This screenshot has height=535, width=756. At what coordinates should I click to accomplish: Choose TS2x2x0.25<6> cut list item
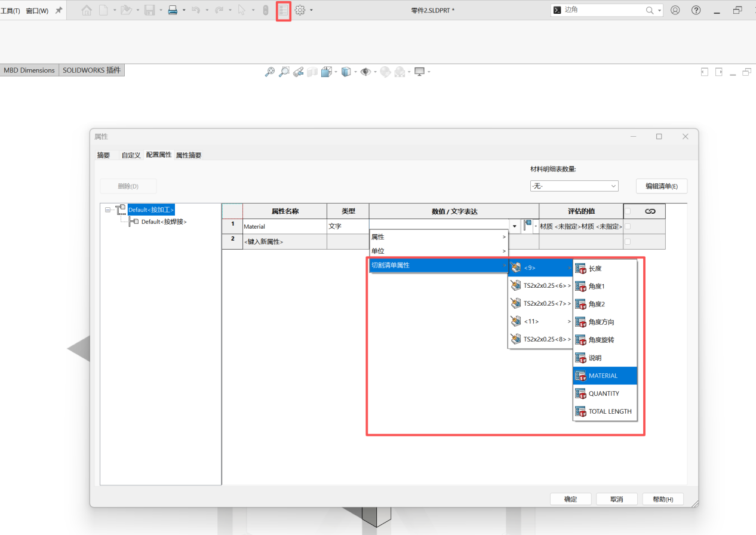[540, 285]
